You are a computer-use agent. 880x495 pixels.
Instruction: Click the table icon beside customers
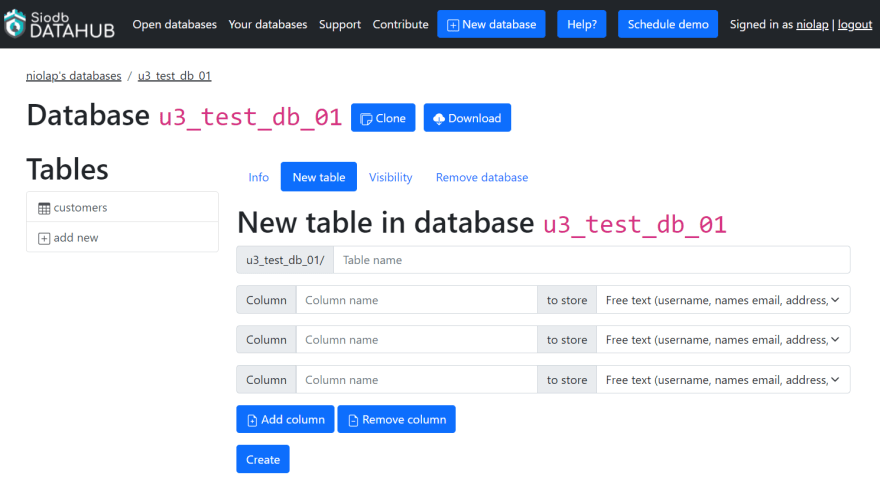[x=44, y=208]
